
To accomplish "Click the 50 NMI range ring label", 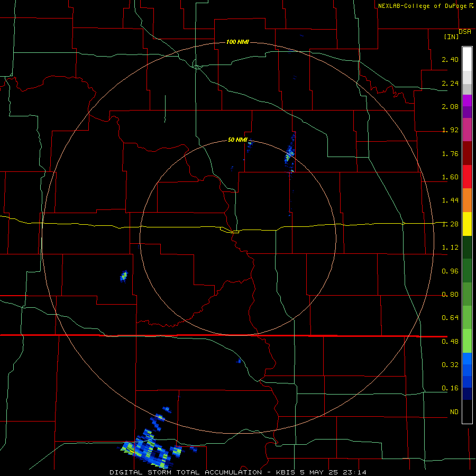I will tap(237, 140).
